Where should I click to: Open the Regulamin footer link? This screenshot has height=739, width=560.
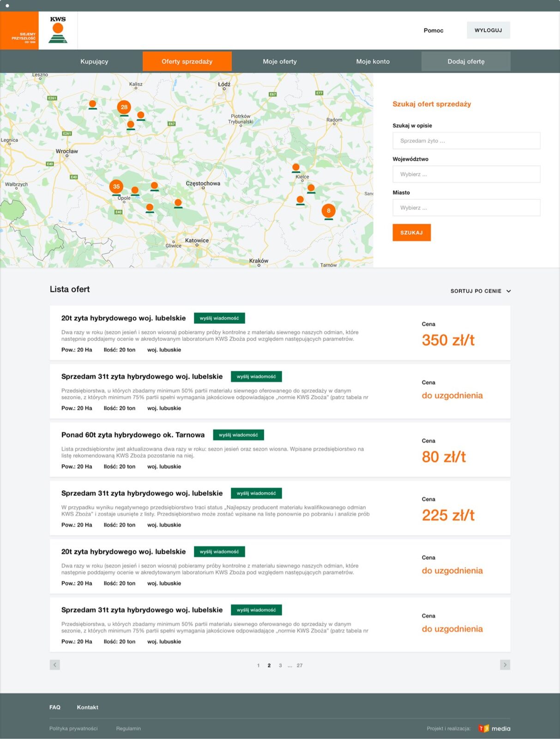tap(128, 729)
